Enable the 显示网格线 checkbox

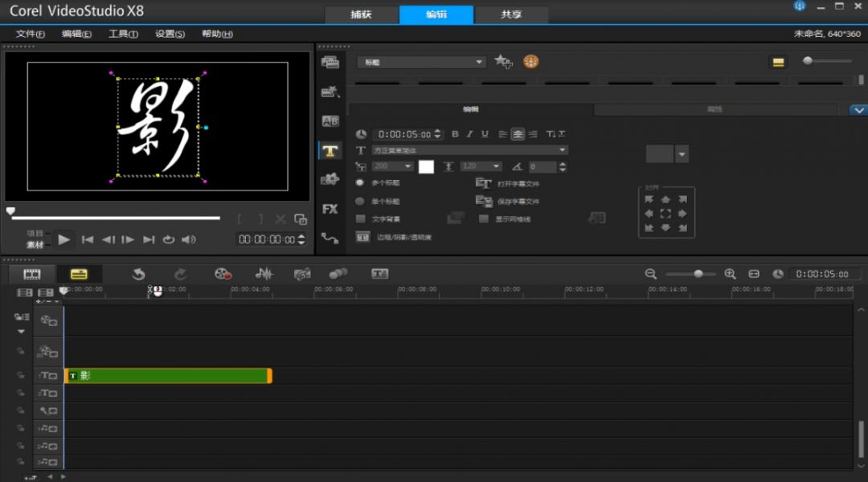coord(484,219)
